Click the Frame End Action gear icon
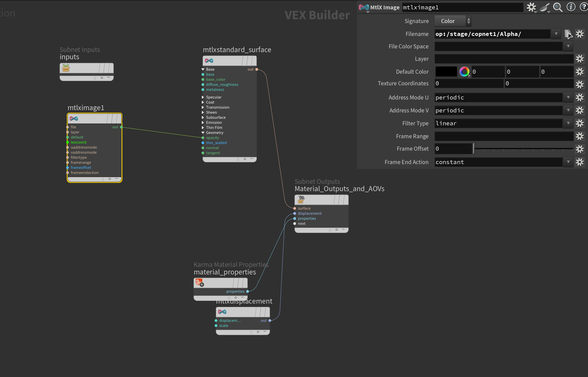 coord(580,162)
